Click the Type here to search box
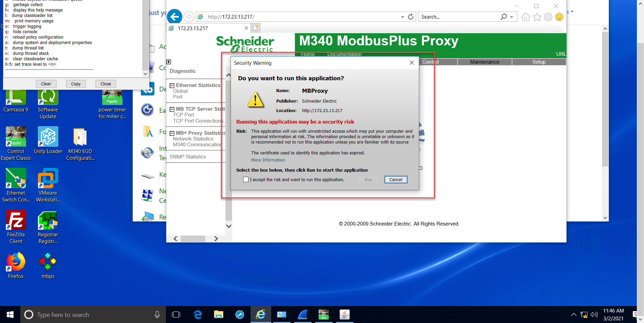 point(93,315)
